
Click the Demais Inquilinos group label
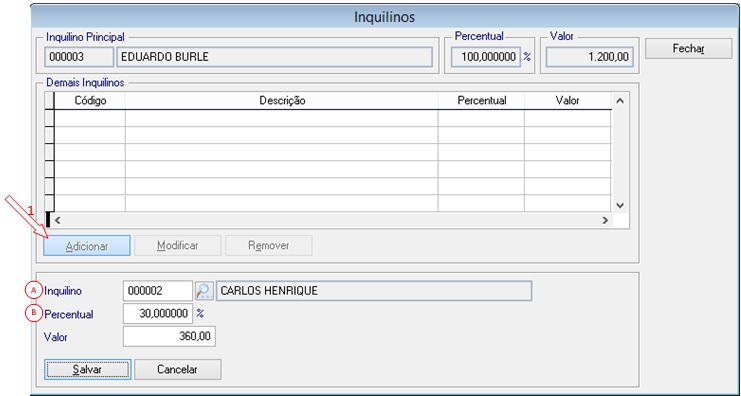point(85,83)
